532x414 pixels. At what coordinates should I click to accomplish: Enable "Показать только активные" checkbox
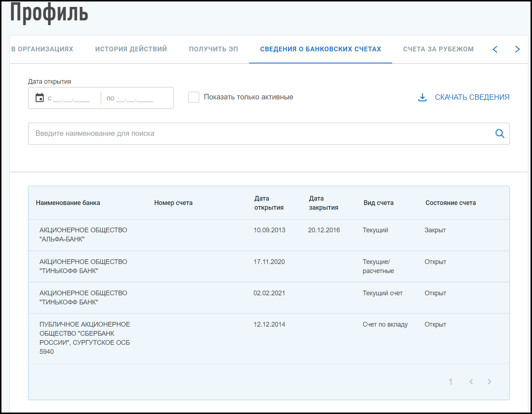tap(194, 97)
